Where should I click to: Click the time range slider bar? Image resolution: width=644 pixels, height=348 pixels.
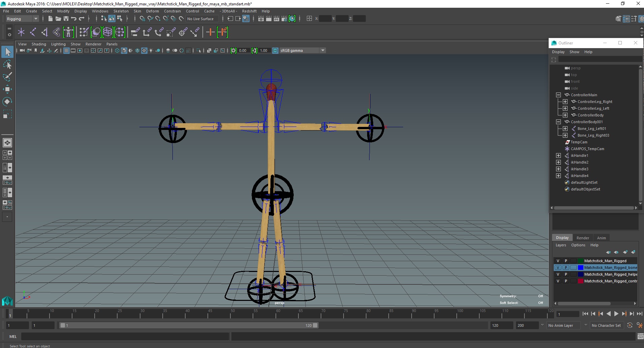tap(189, 325)
